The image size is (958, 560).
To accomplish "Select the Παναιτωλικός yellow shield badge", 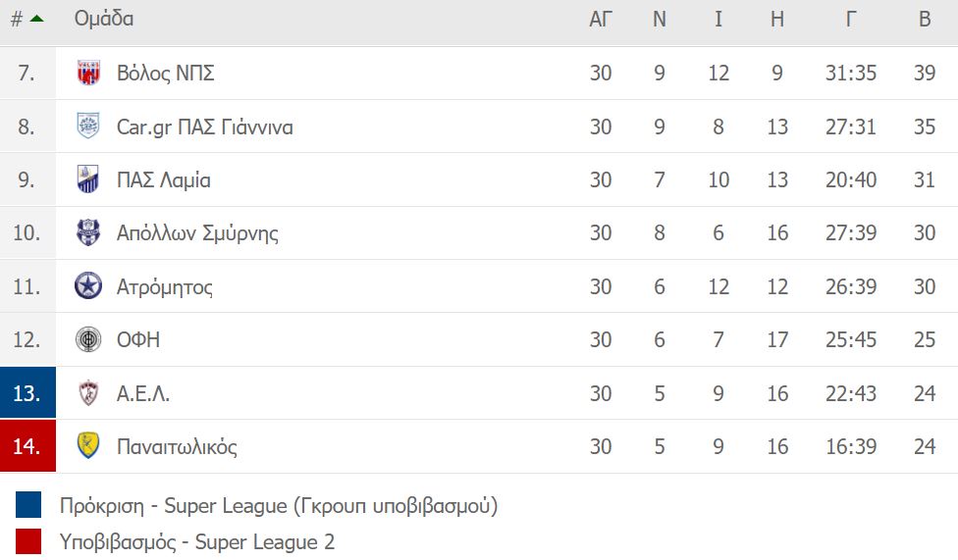I will tap(88, 446).
